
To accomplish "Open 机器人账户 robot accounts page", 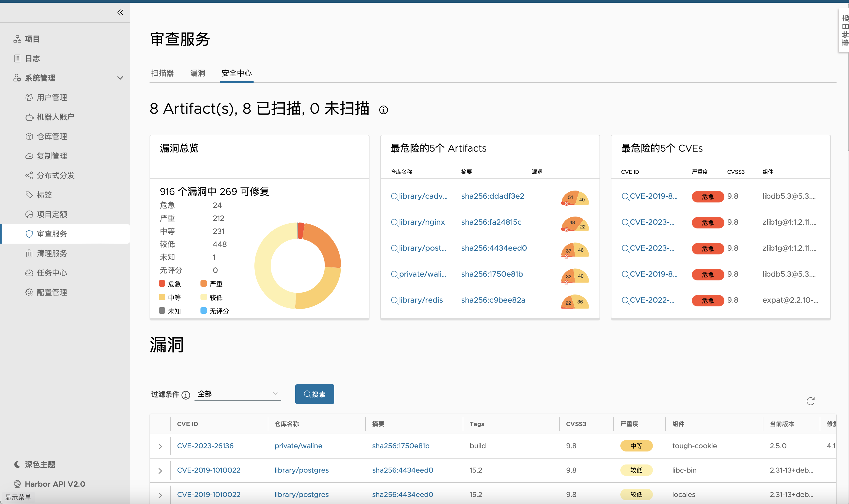I will (56, 117).
